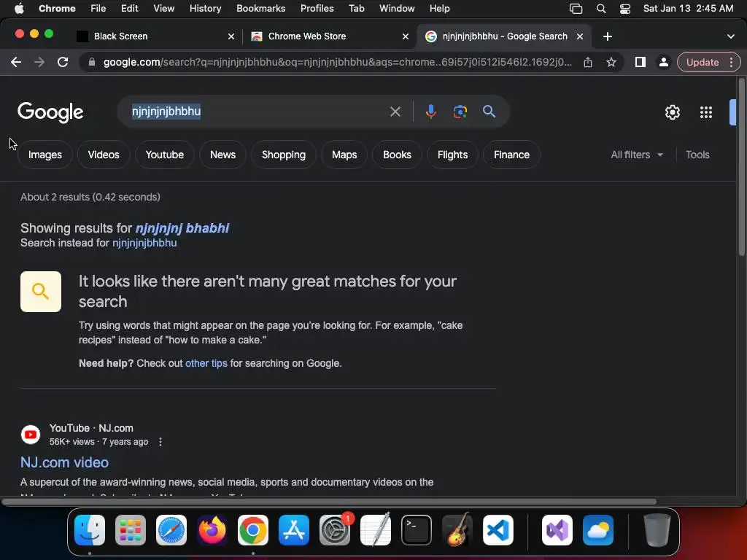
Task: Filter results by Images
Action: click(x=44, y=155)
